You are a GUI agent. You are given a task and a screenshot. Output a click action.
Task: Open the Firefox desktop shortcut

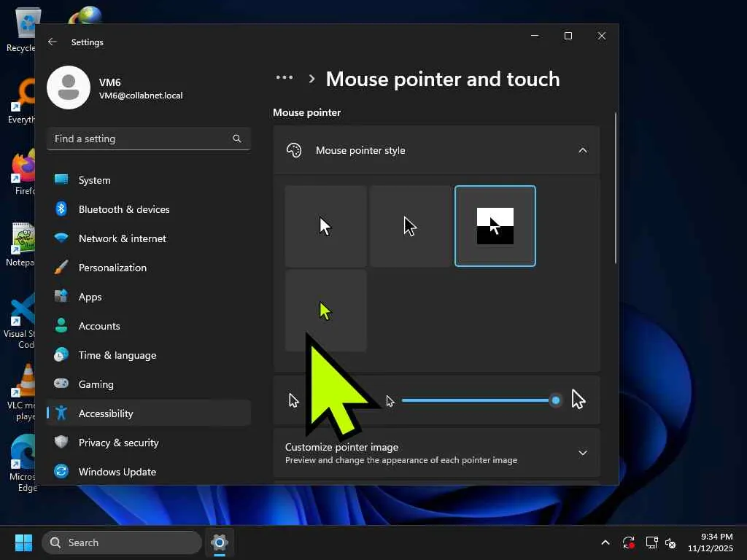click(22, 171)
